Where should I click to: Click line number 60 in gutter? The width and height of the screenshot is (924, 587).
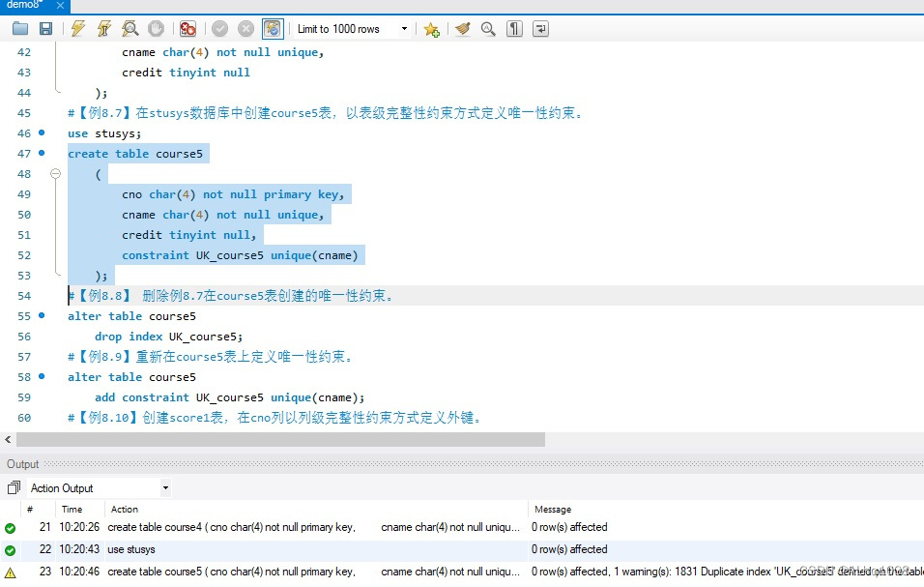24,418
